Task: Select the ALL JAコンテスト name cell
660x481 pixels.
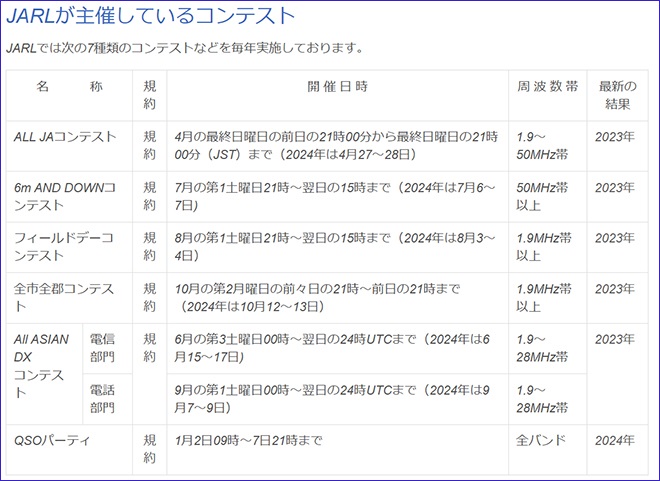Action: tap(69, 146)
